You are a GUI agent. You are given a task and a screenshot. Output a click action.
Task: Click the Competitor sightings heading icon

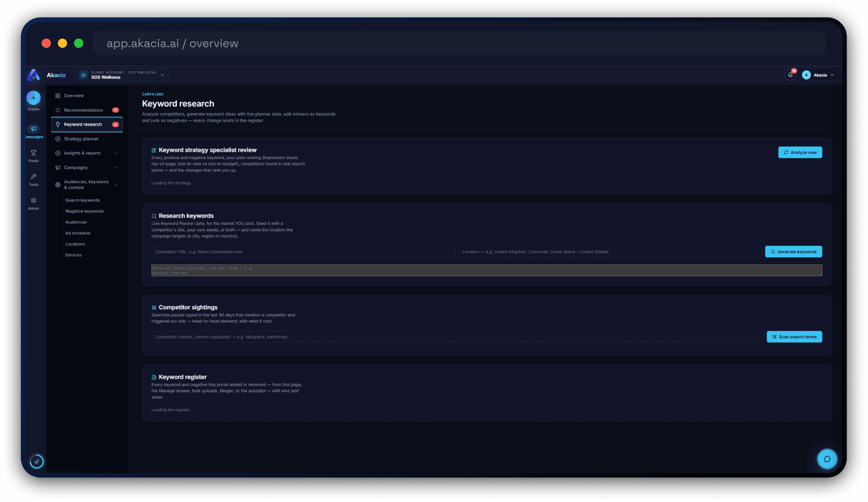154,308
